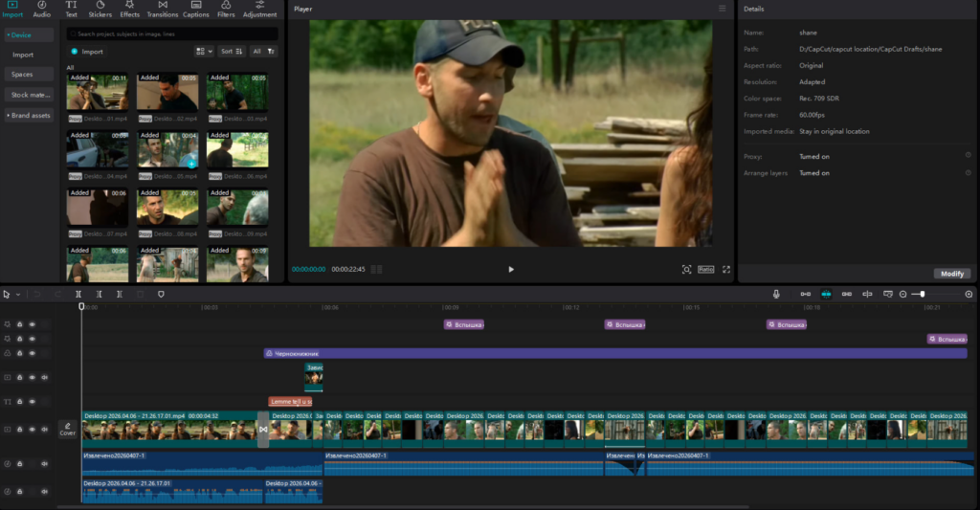Image resolution: width=980 pixels, height=510 pixels.
Task: Select the 'Lemme tell u' text clip
Action: pyautogui.click(x=290, y=401)
